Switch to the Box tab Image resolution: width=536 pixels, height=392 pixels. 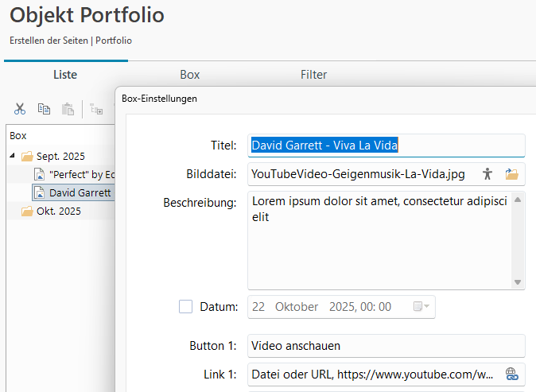[189, 75]
